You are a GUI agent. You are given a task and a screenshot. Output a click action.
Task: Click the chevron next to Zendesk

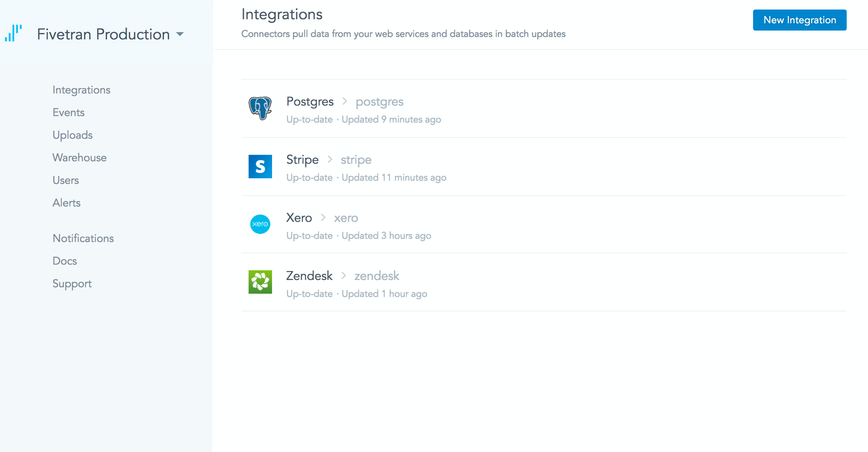(344, 276)
